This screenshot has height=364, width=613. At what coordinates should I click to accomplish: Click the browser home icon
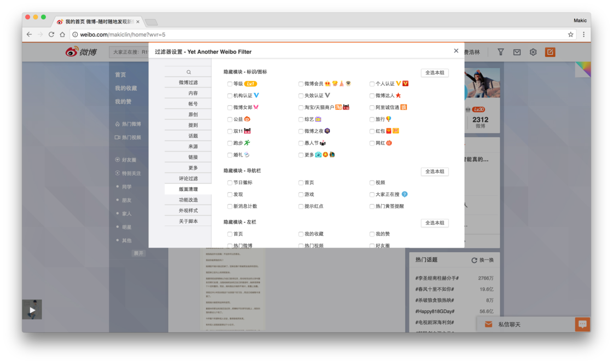pyautogui.click(x=62, y=34)
